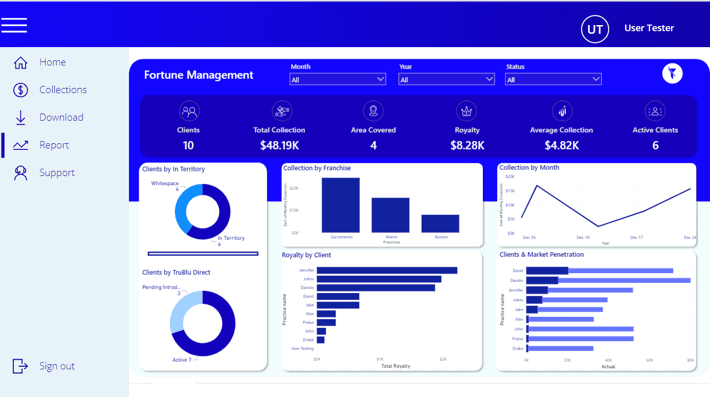The width and height of the screenshot is (710, 397).
Task: Go to Home in sidebar
Action: [52, 62]
